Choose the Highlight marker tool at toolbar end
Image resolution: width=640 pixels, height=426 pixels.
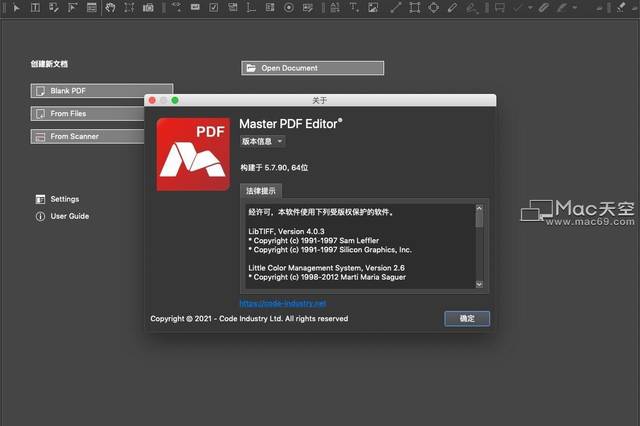coord(621,7)
